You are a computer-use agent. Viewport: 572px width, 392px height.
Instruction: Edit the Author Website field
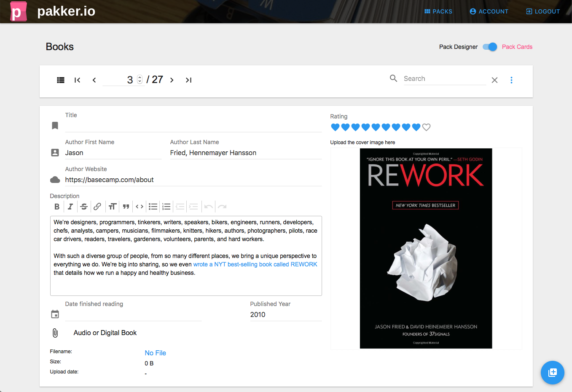click(x=193, y=180)
